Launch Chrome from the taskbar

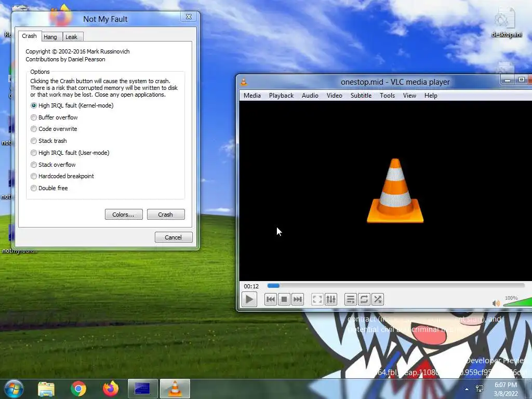78,389
